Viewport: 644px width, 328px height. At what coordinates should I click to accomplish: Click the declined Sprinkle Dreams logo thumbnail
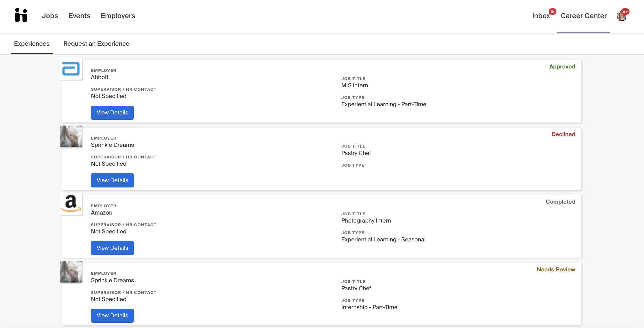click(x=71, y=136)
